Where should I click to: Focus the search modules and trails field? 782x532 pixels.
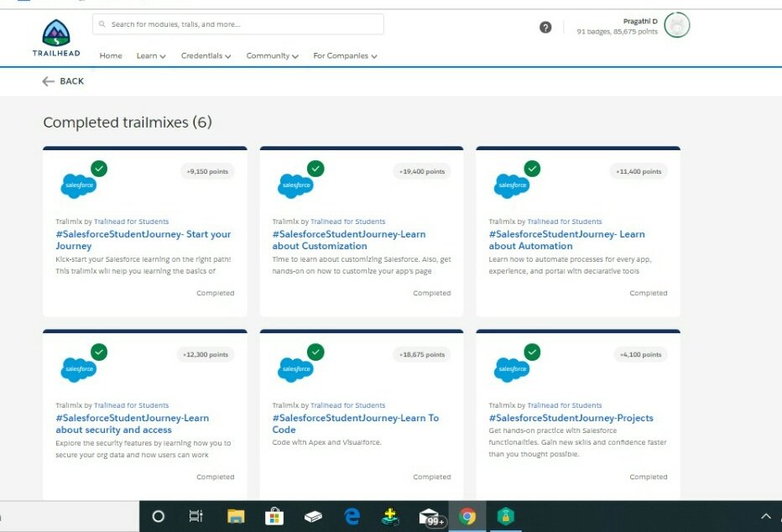[x=238, y=24]
